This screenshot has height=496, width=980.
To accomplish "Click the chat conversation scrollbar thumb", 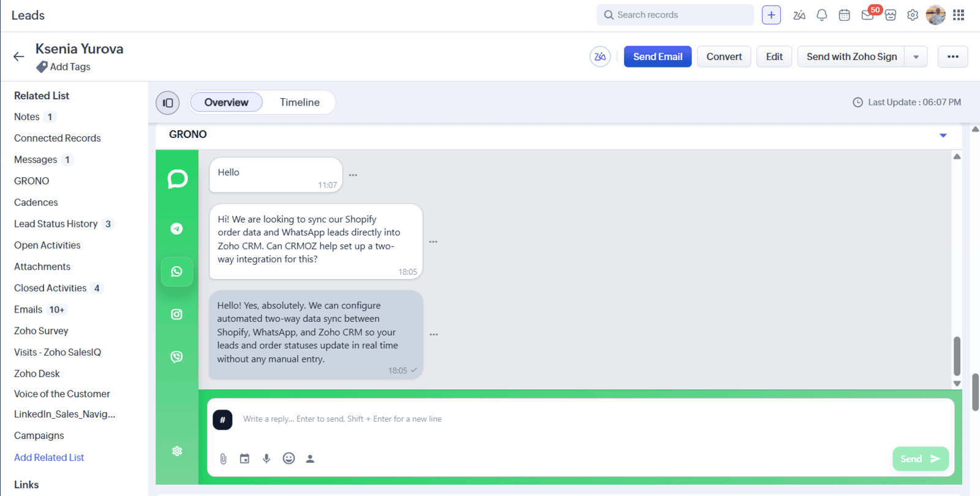I will [957, 356].
